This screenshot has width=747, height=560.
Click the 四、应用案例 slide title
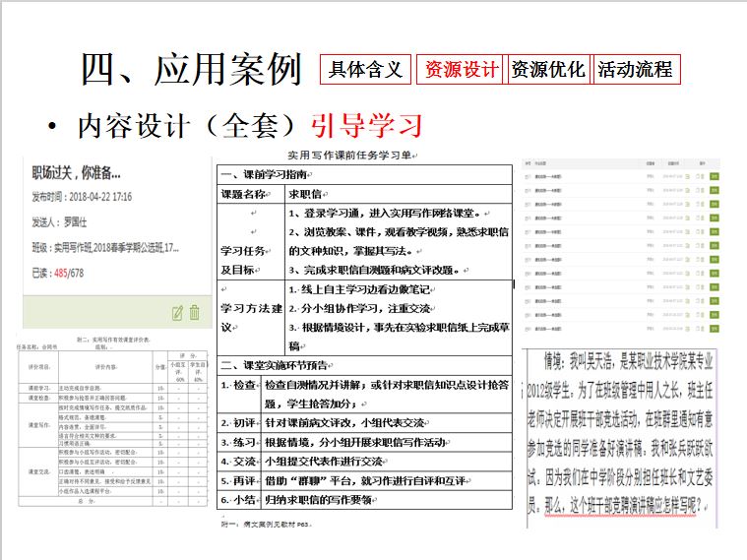pyautogui.click(x=192, y=70)
